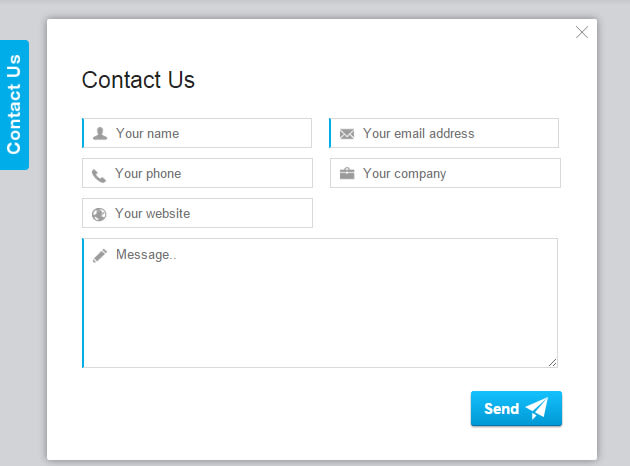The width and height of the screenshot is (630, 466).
Task: Click the briefcase icon in company field
Action: [x=347, y=174]
